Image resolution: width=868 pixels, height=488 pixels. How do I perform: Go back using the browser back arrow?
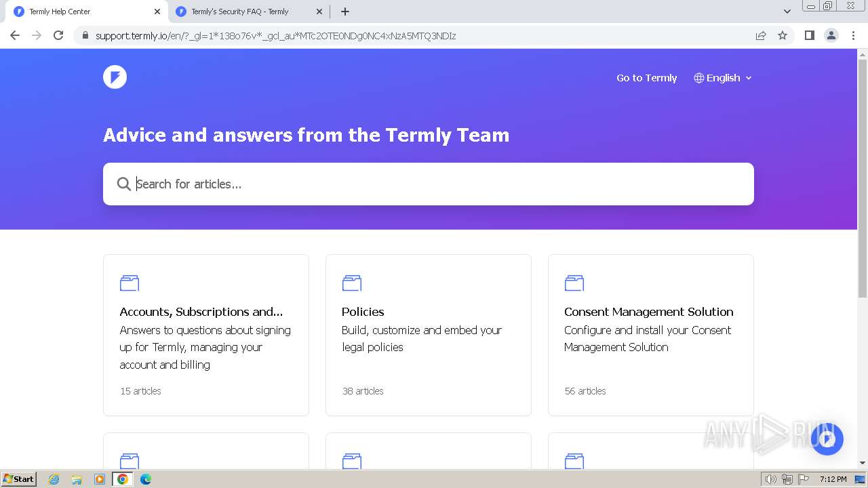click(x=15, y=35)
